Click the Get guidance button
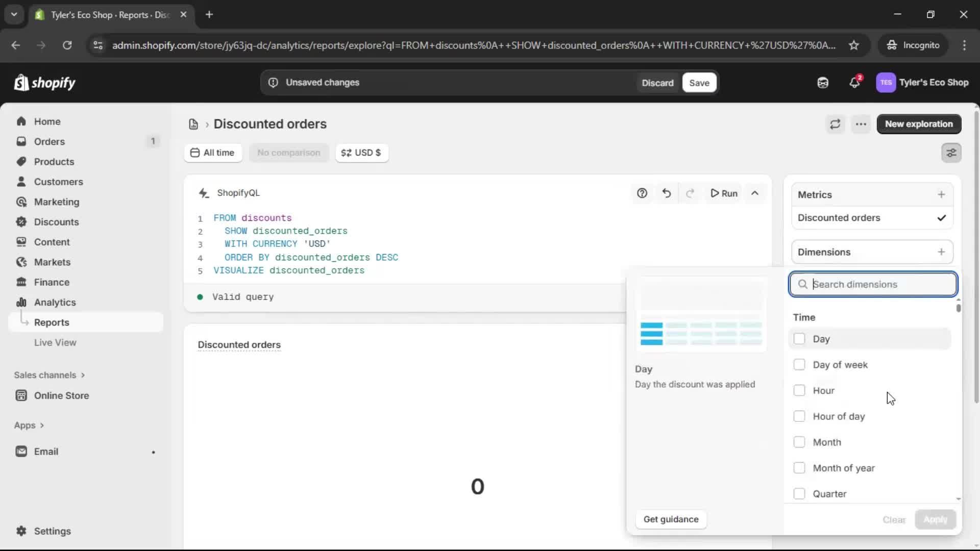Image resolution: width=980 pixels, height=551 pixels. point(671,519)
